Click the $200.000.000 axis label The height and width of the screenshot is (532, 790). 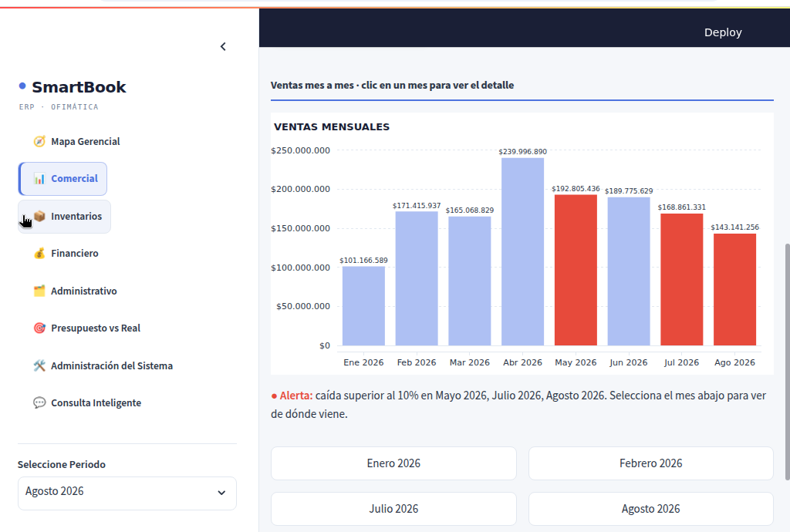click(300, 189)
